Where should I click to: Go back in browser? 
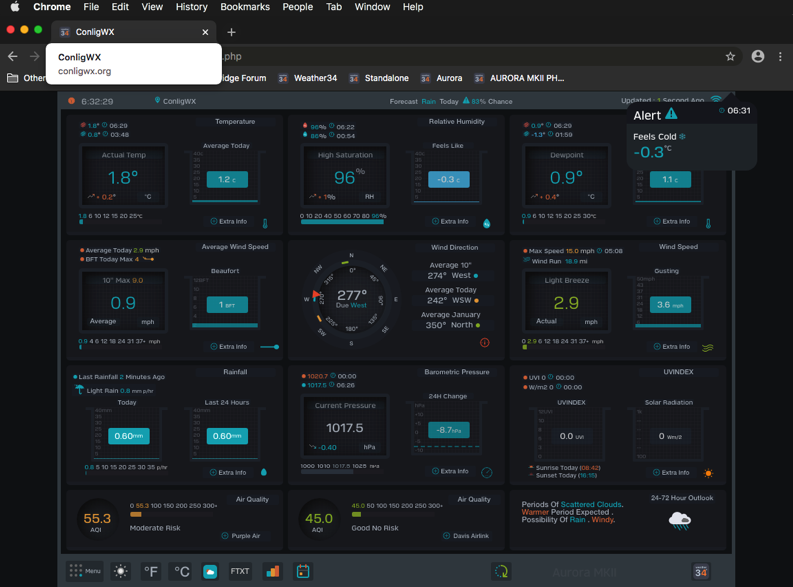pos(13,56)
